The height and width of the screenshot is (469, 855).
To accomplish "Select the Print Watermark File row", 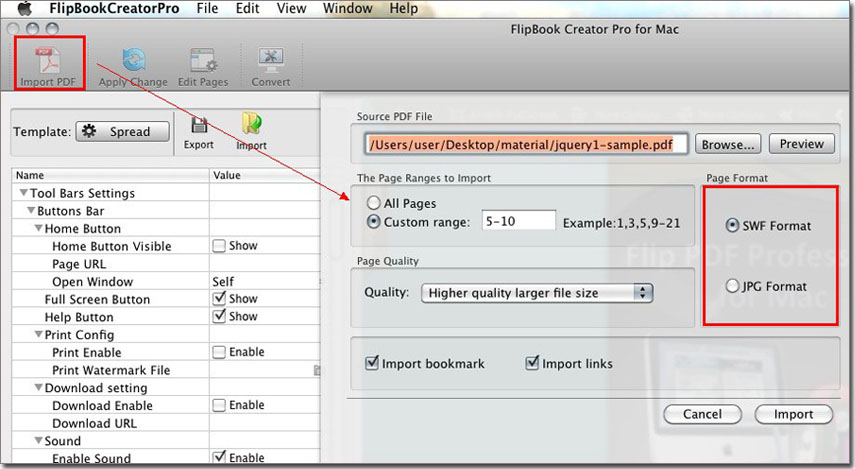I will tap(166, 370).
